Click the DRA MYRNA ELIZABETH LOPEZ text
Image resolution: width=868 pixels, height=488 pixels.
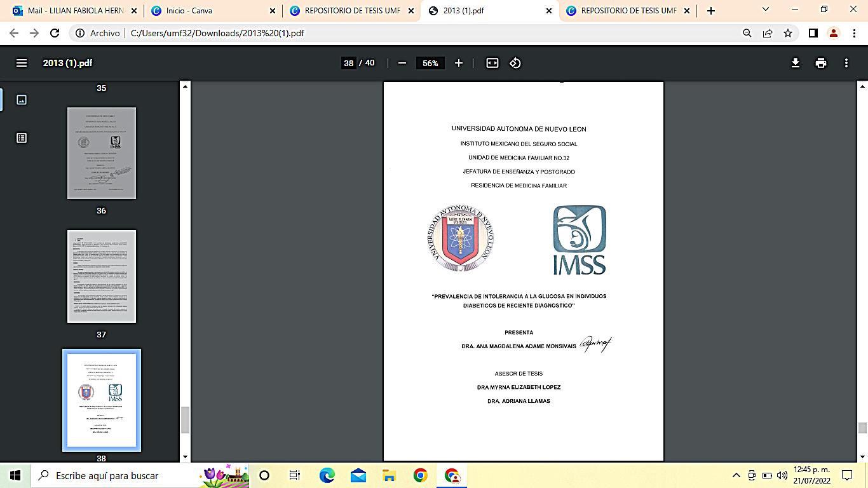[x=519, y=387]
